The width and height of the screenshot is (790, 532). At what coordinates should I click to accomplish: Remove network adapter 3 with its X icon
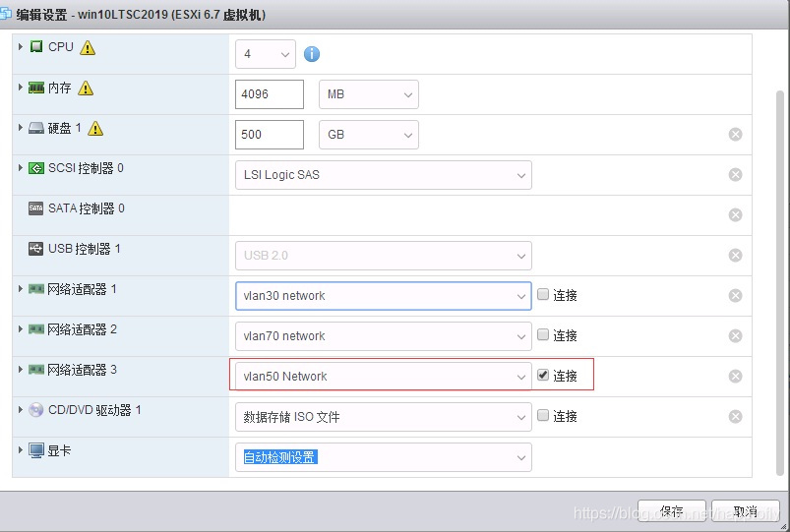point(735,376)
